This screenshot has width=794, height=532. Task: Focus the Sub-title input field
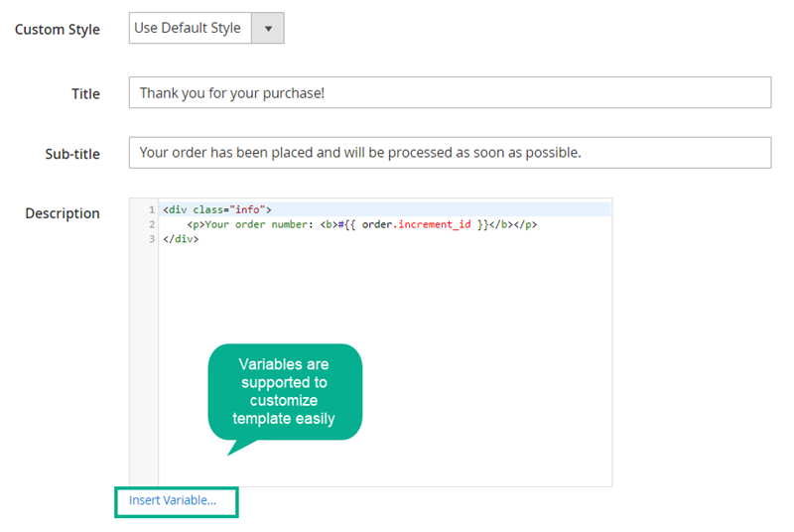pos(450,153)
